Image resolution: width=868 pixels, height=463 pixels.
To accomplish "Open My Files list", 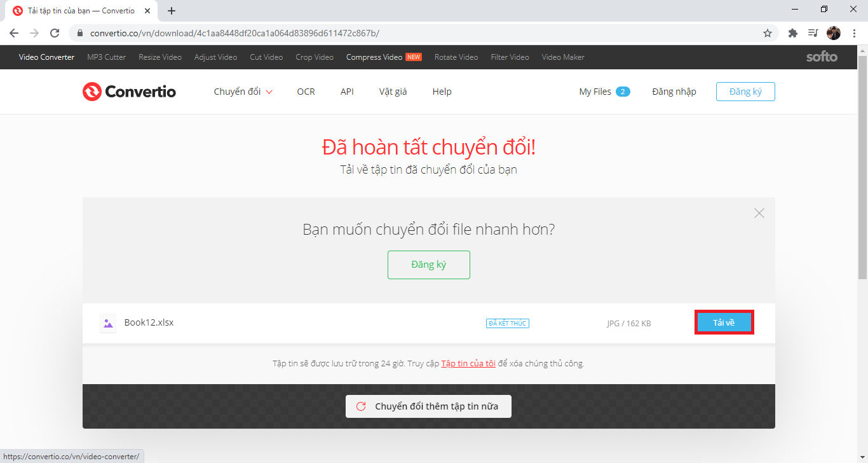I will click(x=604, y=92).
